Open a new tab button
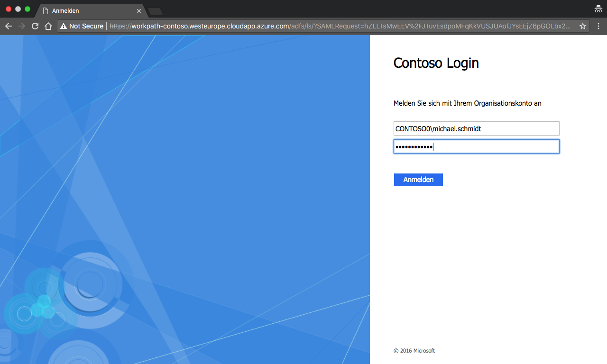Viewport: 607px width, 364px height. coord(155,11)
